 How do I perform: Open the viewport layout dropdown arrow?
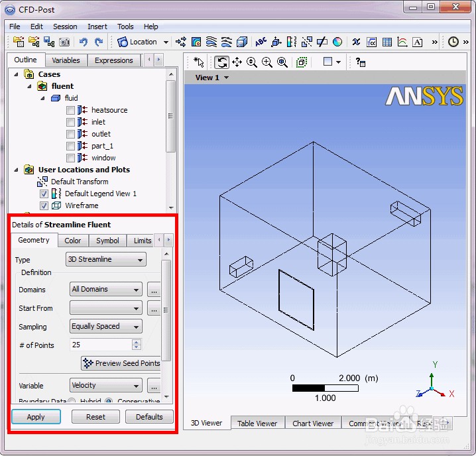(x=338, y=62)
